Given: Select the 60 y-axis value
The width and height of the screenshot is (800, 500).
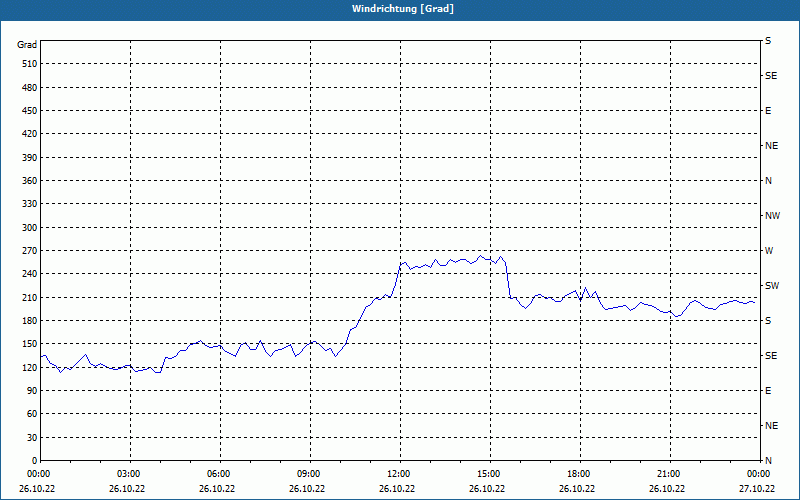Looking at the screenshot, I should pyautogui.click(x=32, y=414).
